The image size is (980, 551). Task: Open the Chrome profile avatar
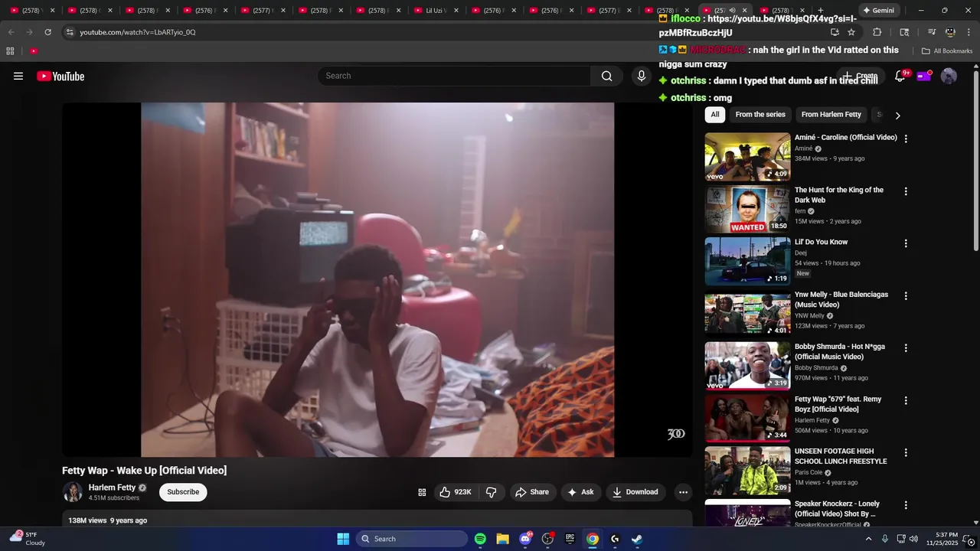[x=950, y=32]
